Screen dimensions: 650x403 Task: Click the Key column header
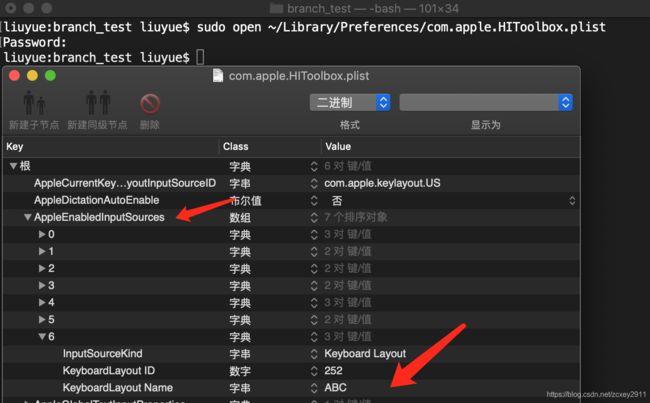point(15,146)
